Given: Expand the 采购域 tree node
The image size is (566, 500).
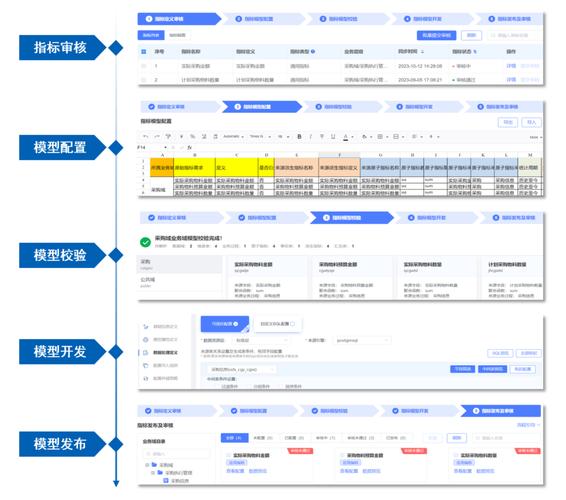Looking at the screenshot, I should [x=147, y=465].
